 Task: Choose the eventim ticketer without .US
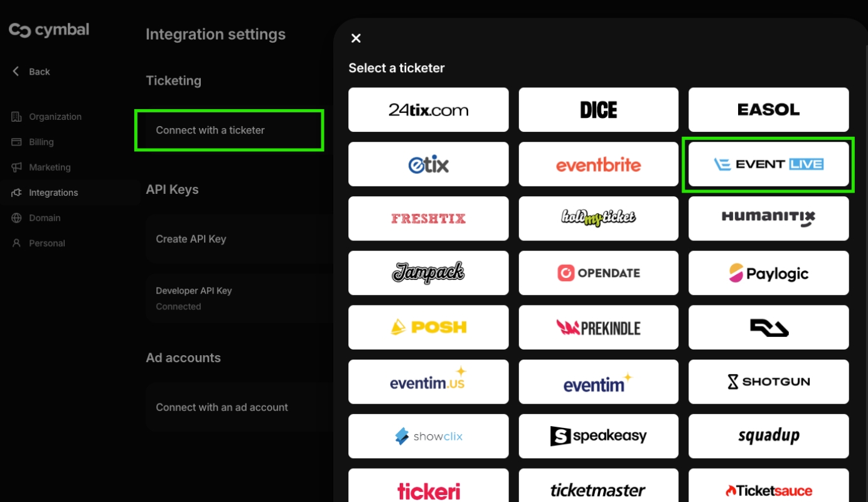click(598, 382)
